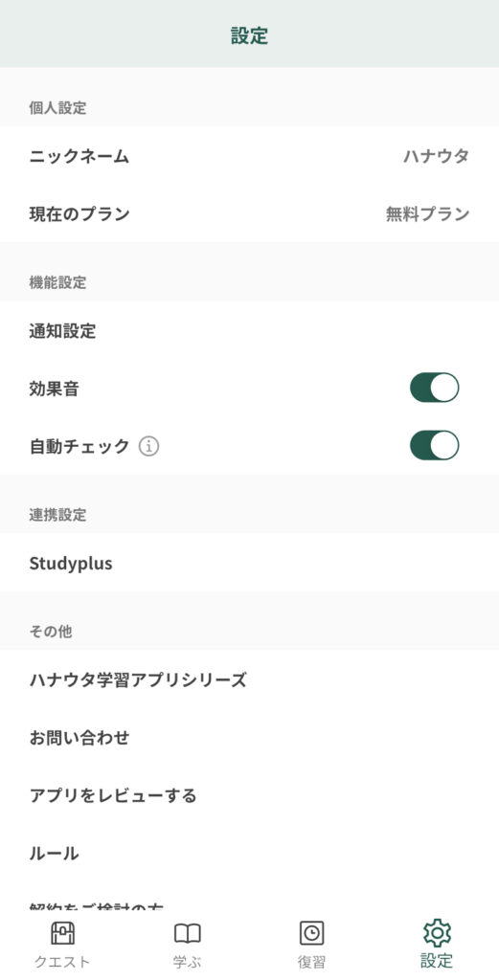Tap お問い合わせ contact entry
Image resolution: width=499 pixels, height=980 pixels.
(x=249, y=738)
